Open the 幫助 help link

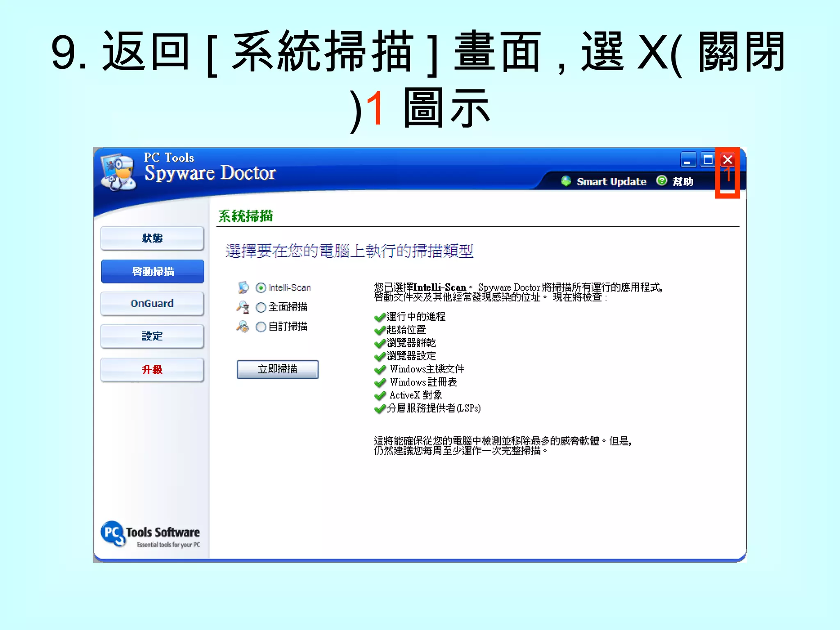point(683,181)
